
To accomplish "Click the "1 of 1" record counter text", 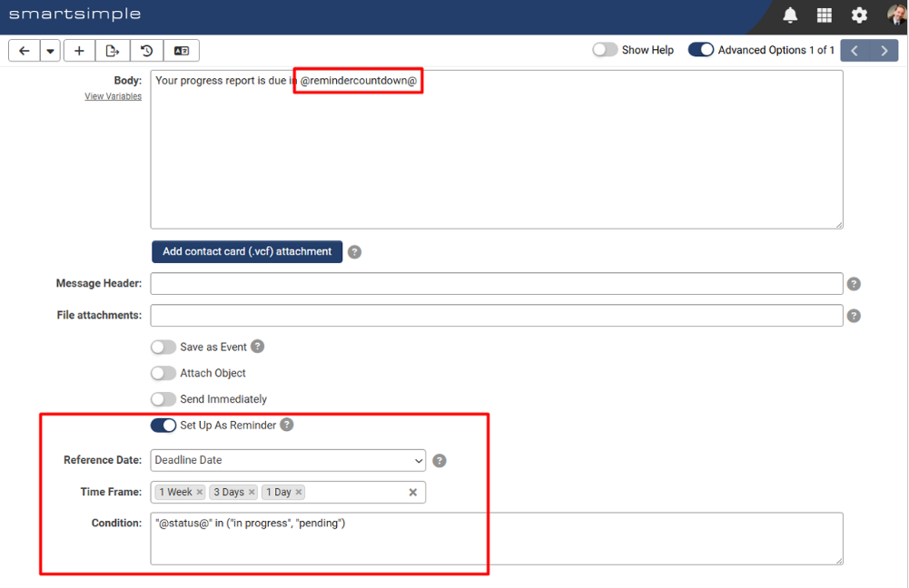I will (822, 50).
